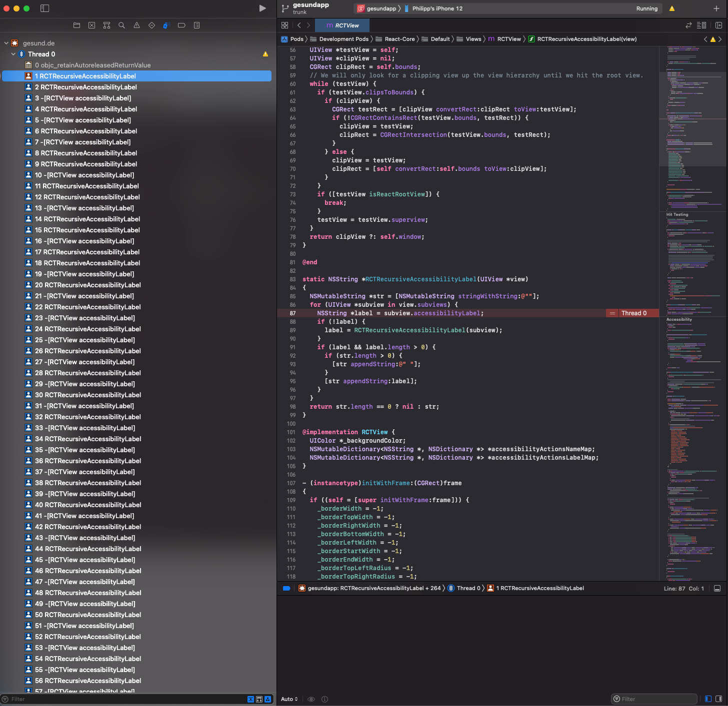The width and height of the screenshot is (728, 706).
Task: Open RCTRecursiveAccessibilityLabel(view) function breadcrumb
Action: coord(582,39)
